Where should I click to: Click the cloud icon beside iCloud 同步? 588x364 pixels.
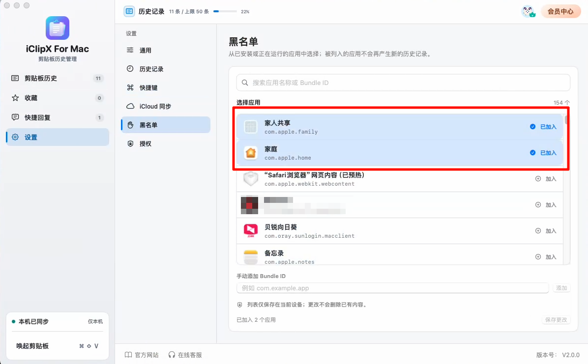tap(130, 106)
